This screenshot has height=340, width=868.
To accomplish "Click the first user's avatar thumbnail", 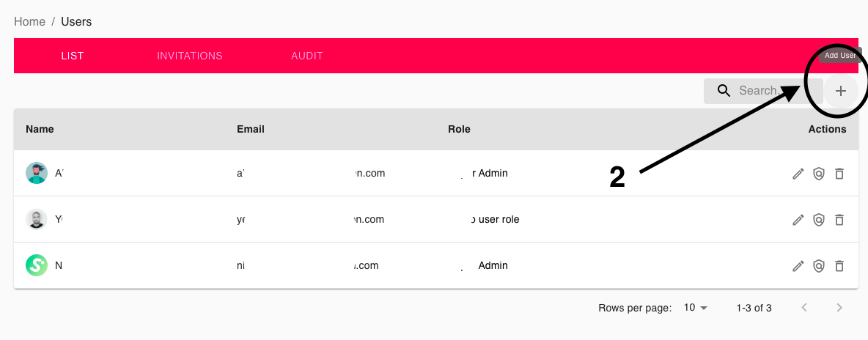I will coord(37,174).
